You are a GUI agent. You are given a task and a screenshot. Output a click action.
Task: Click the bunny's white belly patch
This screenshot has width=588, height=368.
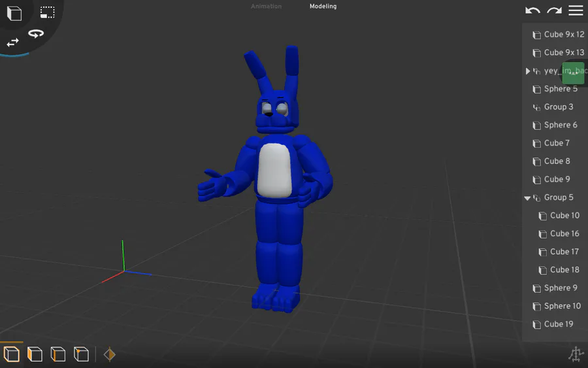(274, 171)
